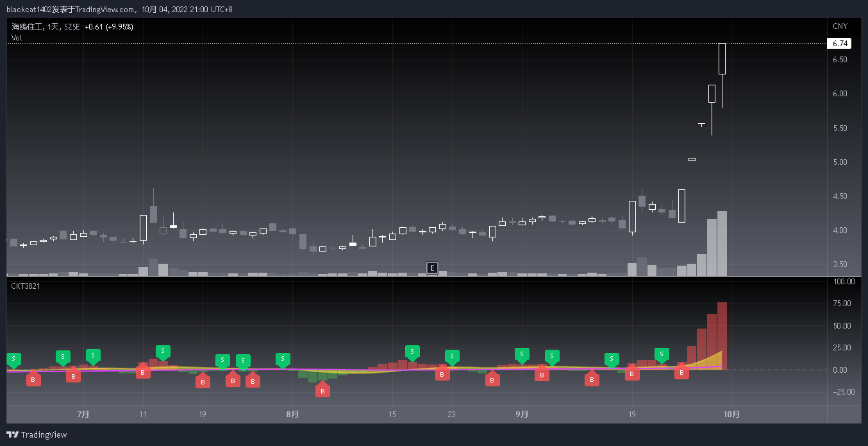
Task: Click the CNY currency label
Action: point(840,26)
